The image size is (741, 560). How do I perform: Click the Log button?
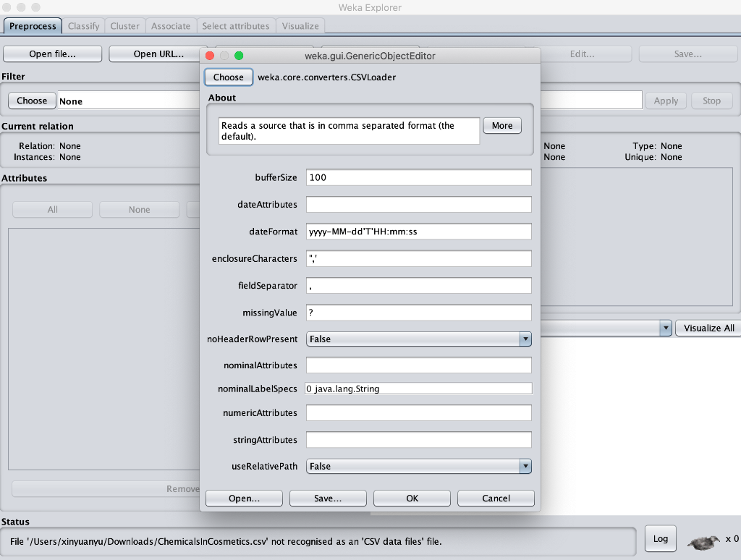660,539
